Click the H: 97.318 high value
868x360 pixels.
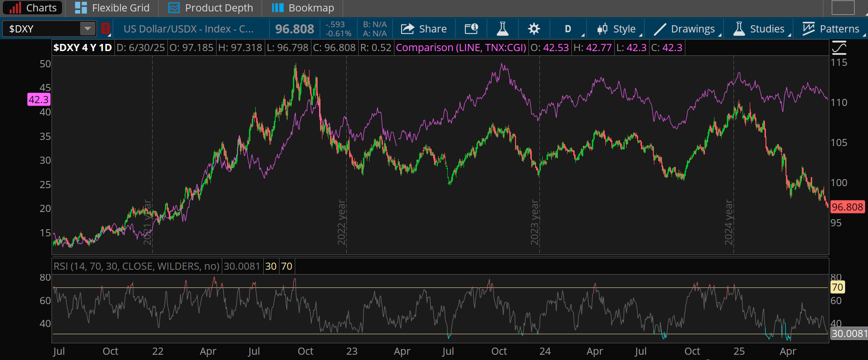[x=240, y=47]
